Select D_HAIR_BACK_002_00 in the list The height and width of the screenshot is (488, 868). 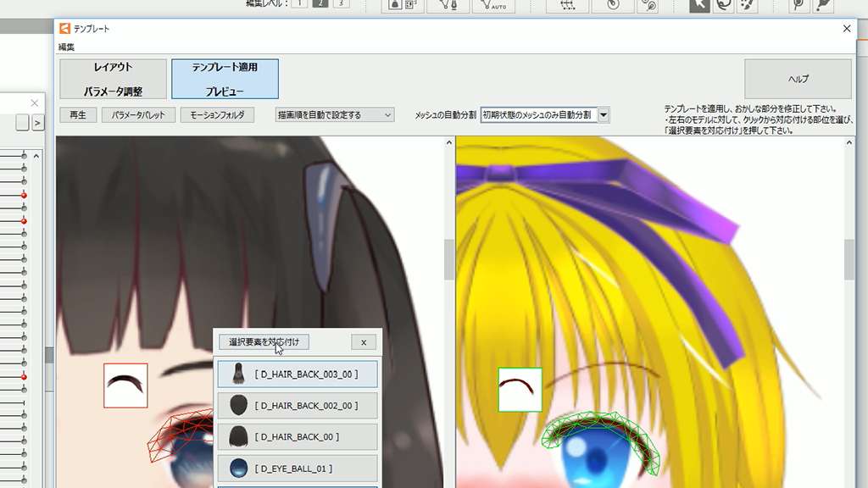click(298, 406)
